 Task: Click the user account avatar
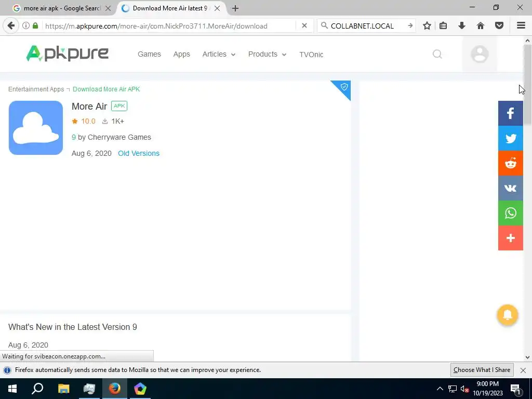coord(480,54)
